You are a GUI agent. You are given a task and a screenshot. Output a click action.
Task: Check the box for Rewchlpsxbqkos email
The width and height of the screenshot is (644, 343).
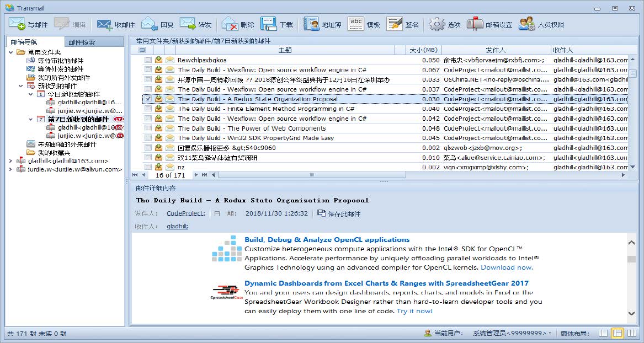coord(148,60)
